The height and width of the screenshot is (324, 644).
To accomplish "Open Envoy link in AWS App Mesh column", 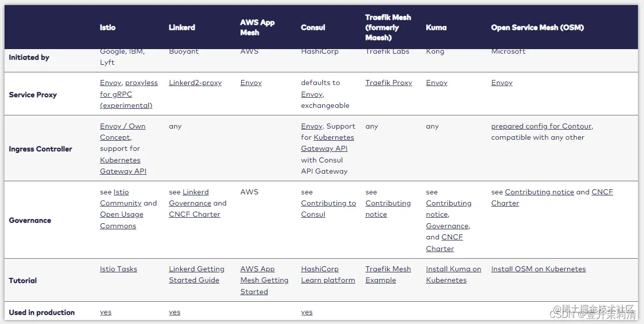I will click(251, 83).
